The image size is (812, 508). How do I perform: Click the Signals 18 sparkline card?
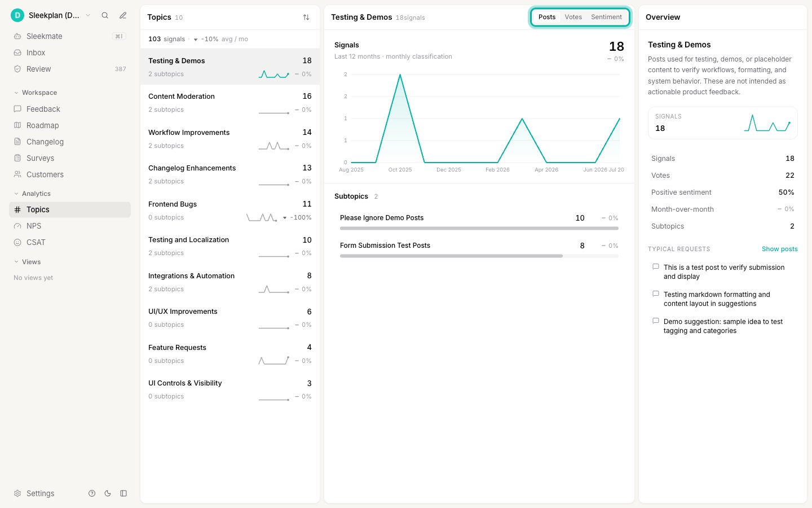click(x=723, y=122)
